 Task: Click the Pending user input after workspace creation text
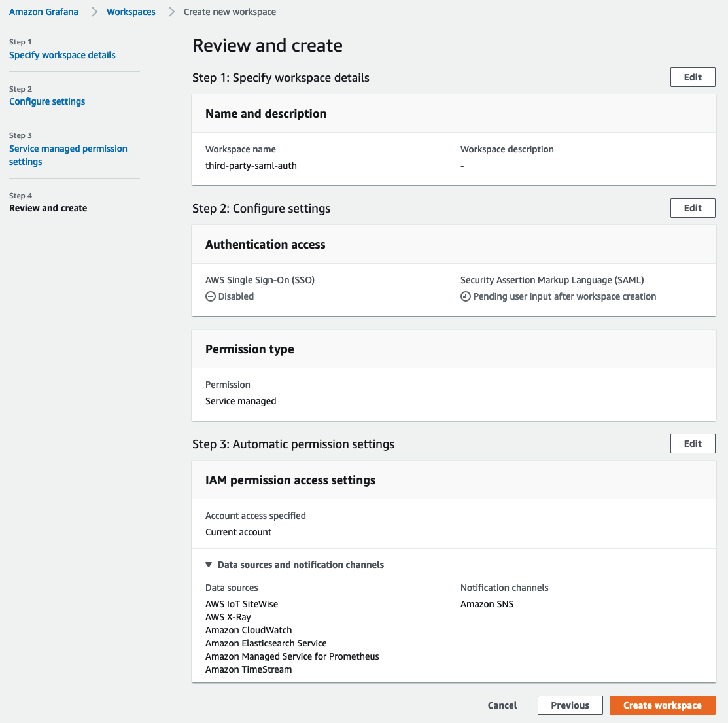tap(564, 296)
